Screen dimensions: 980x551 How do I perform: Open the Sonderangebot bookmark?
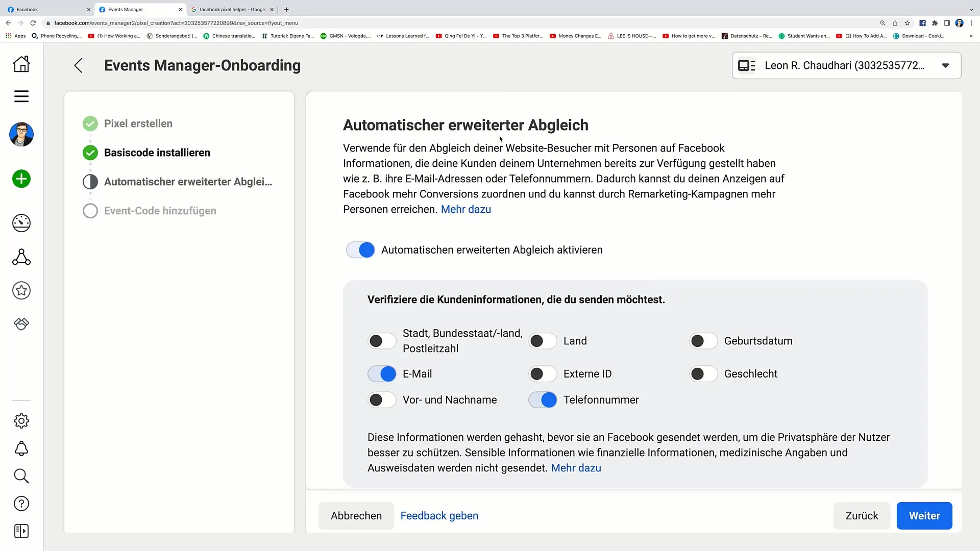(x=172, y=36)
